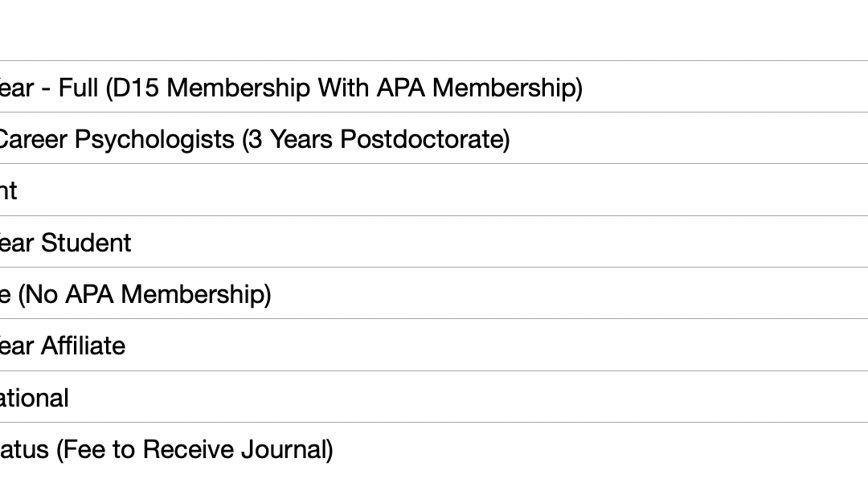Screen dimensions: 868x487
Task: Click the word 'Career' in second row
Action: coord(34,139)
